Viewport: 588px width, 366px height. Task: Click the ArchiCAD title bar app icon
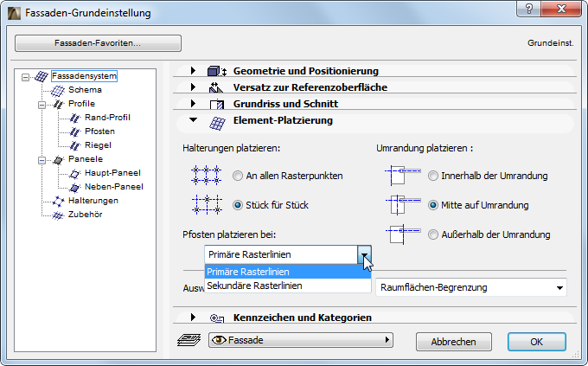click(14, 13)
